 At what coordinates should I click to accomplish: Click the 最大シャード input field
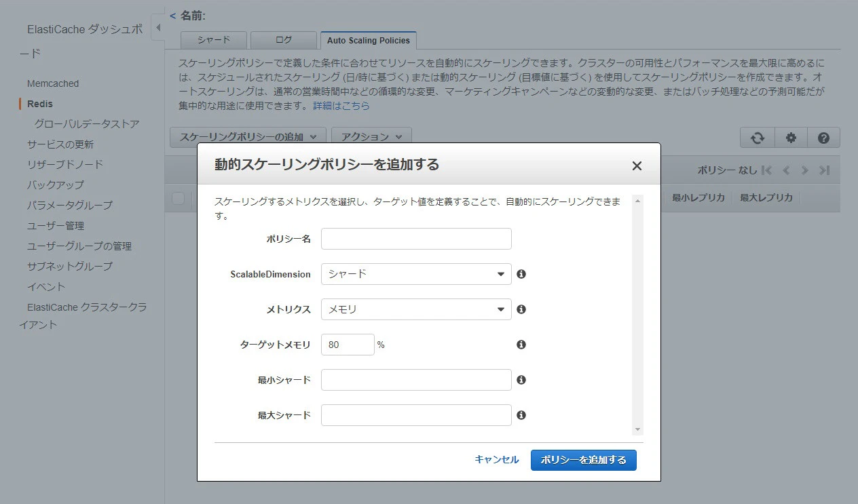click(x=416, y=415)
